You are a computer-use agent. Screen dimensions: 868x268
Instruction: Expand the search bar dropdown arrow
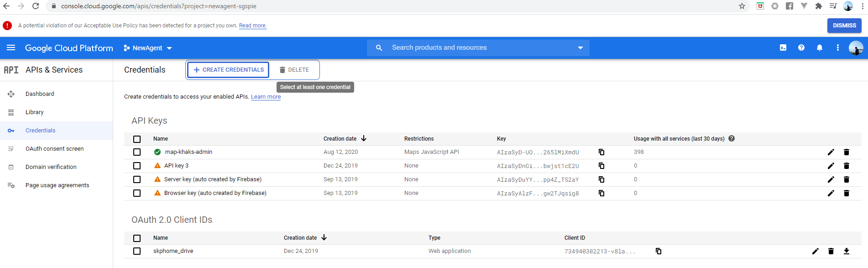click(580, 47)
